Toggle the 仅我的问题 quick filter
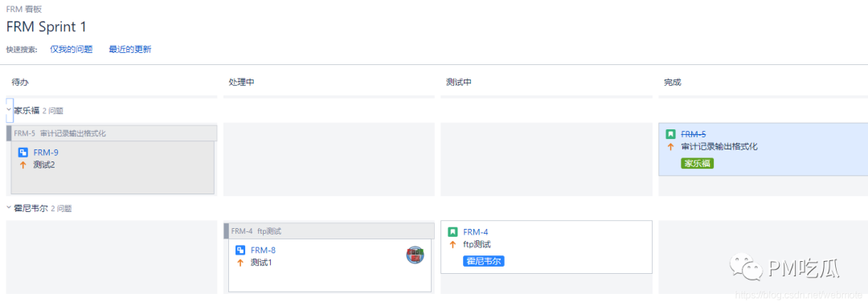This screenshot has height=306, width=868. pyautogui.click(x=72, y=49)
